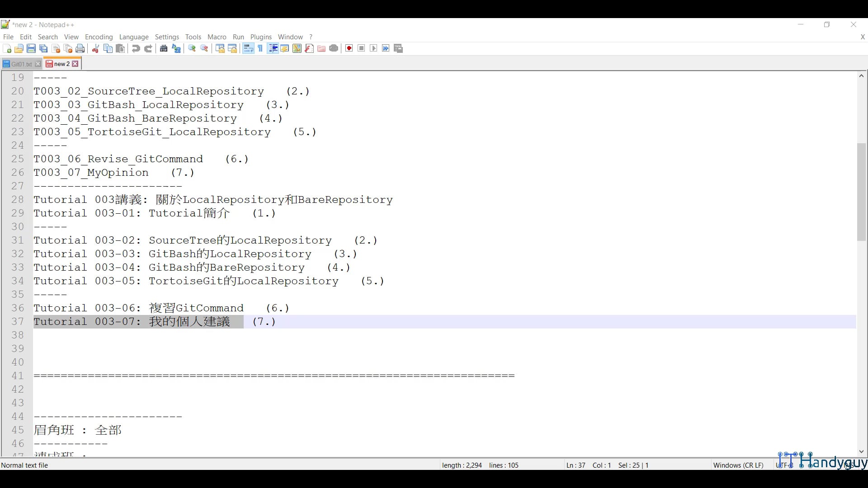Screen dimensions: 868x488
Task: Switch to the Git01.txt tab
Action: 21,64
